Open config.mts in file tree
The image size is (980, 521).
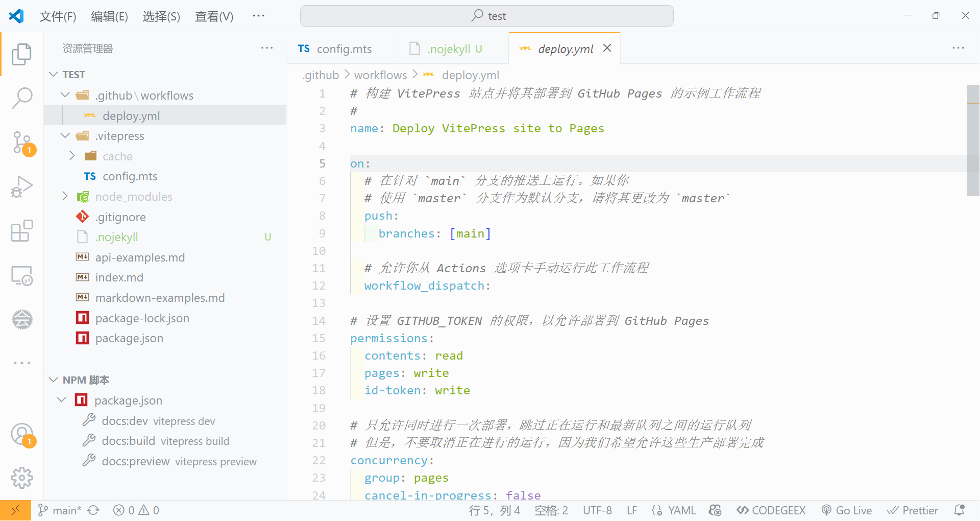165,176
